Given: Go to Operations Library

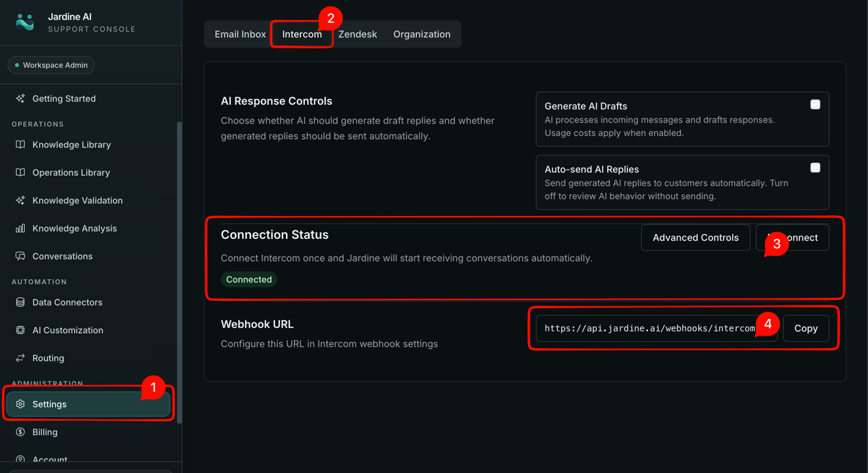Looking at the screenshot, I should [88, 172].
